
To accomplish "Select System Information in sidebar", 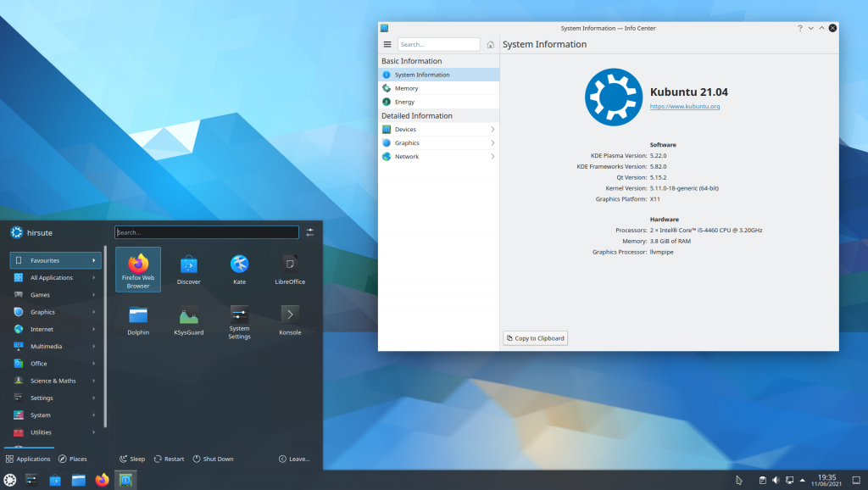I will point(438,75).
